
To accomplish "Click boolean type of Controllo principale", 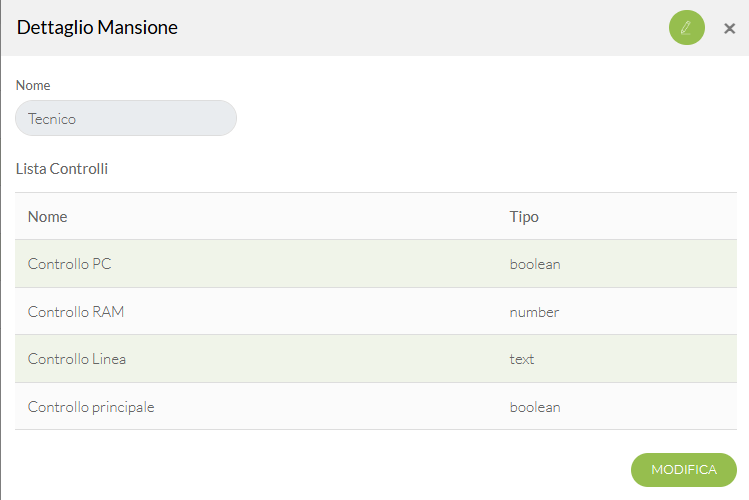I will [535, 407].
